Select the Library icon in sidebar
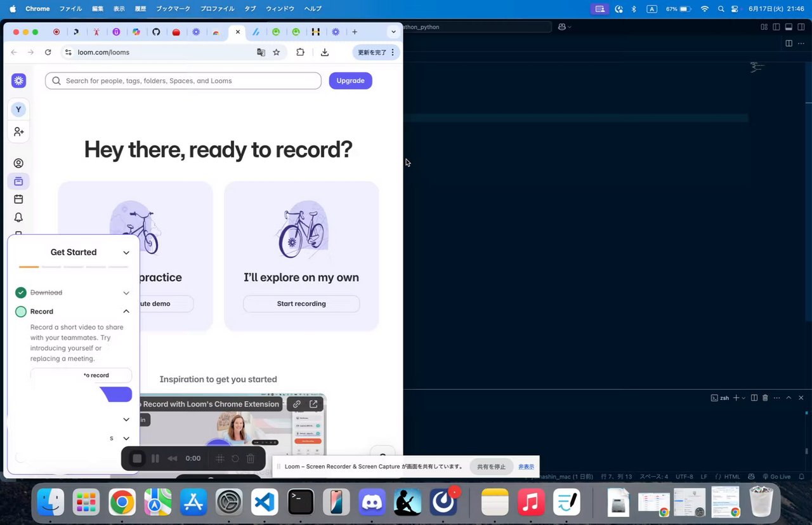Image resolution: width=812 pixels, height=525 pixels. coord(18,182)
